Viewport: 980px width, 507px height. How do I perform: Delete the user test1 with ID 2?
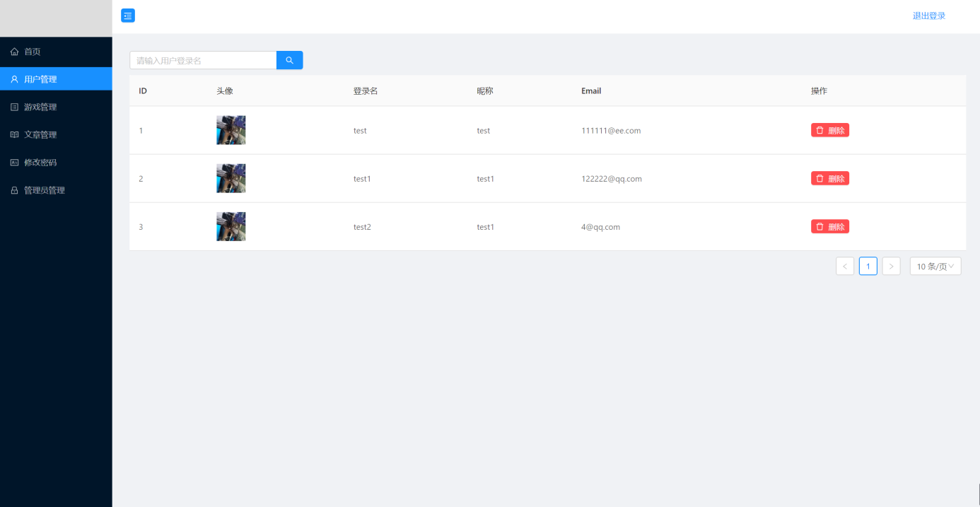830,178
